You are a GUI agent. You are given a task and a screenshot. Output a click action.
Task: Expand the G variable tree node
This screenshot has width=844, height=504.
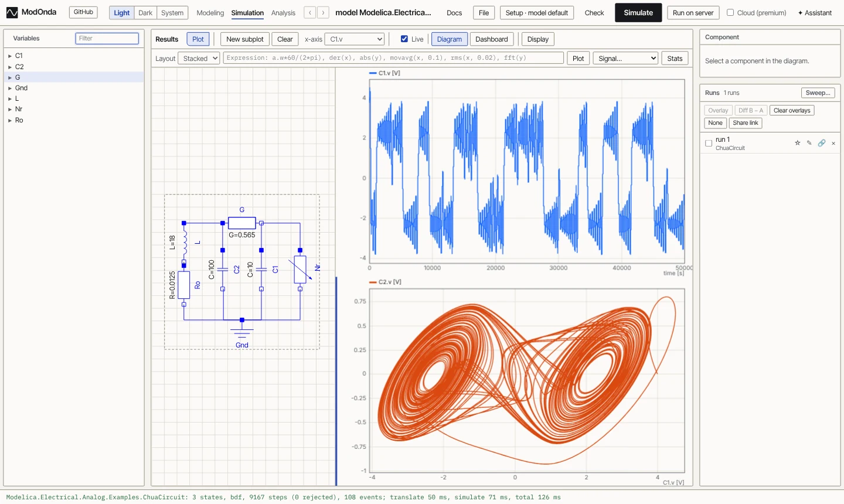[10, 77]
